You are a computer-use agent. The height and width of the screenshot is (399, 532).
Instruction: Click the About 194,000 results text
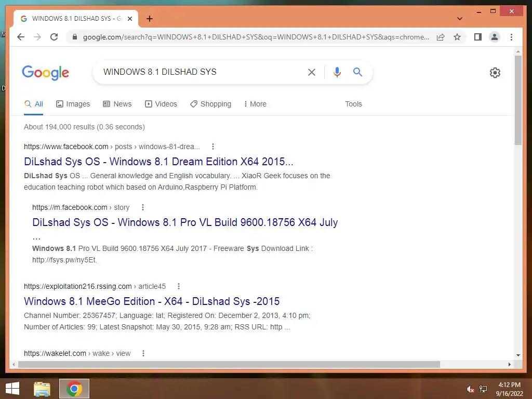coord(84,127)
